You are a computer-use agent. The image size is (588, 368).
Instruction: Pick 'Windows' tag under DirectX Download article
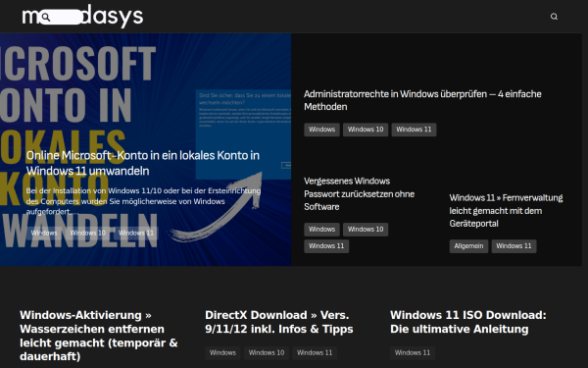click(x=222, y=353)
